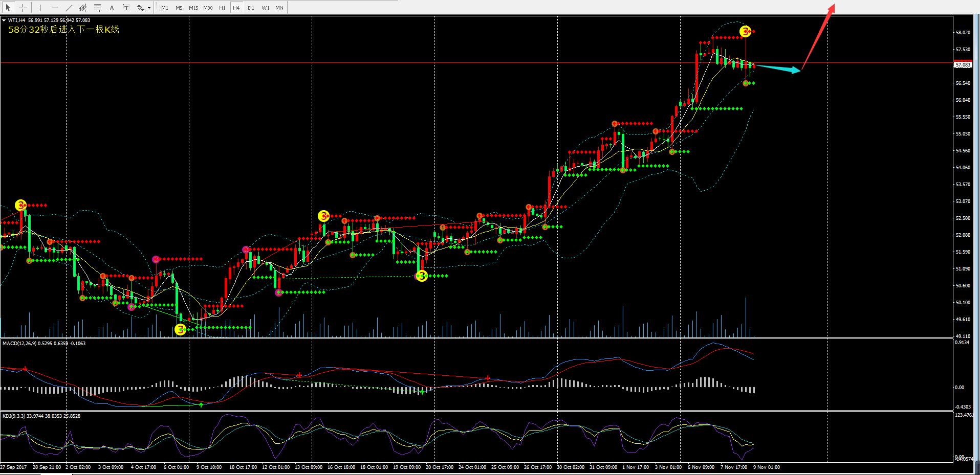Click the 6 Nov 09:00 time label
Screen dimensions: 980x475
click(701, 467)
